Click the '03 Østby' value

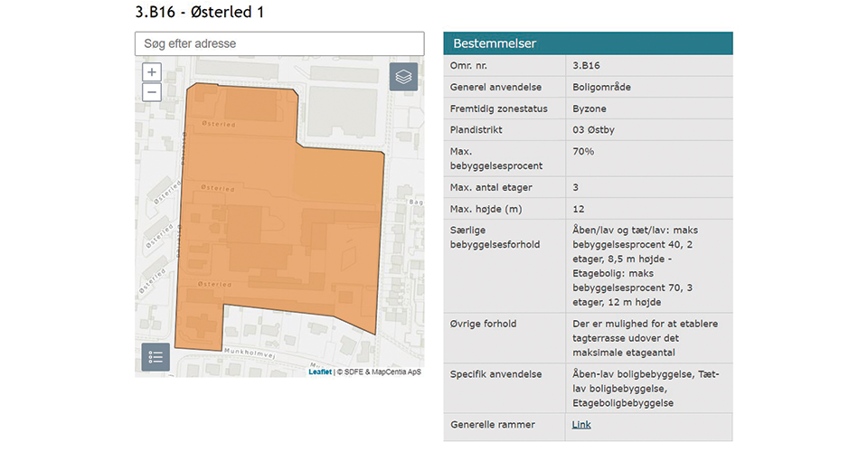point(593,129)
